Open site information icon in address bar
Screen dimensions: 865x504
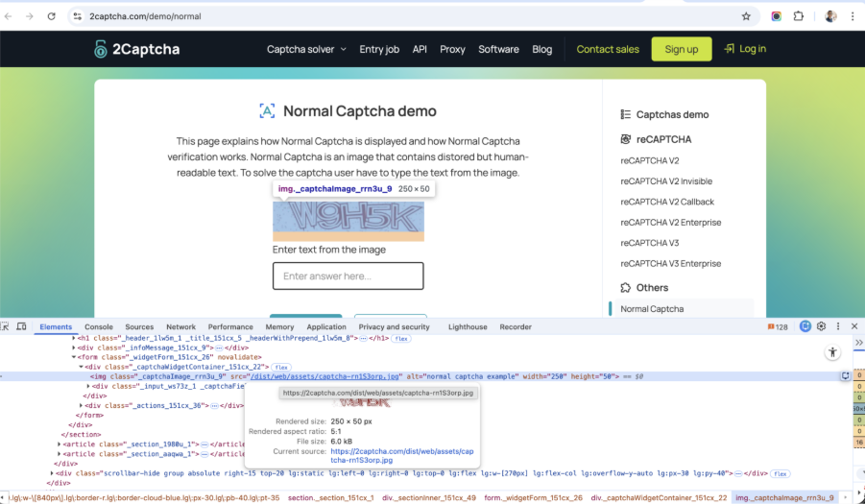coord(78,16)
